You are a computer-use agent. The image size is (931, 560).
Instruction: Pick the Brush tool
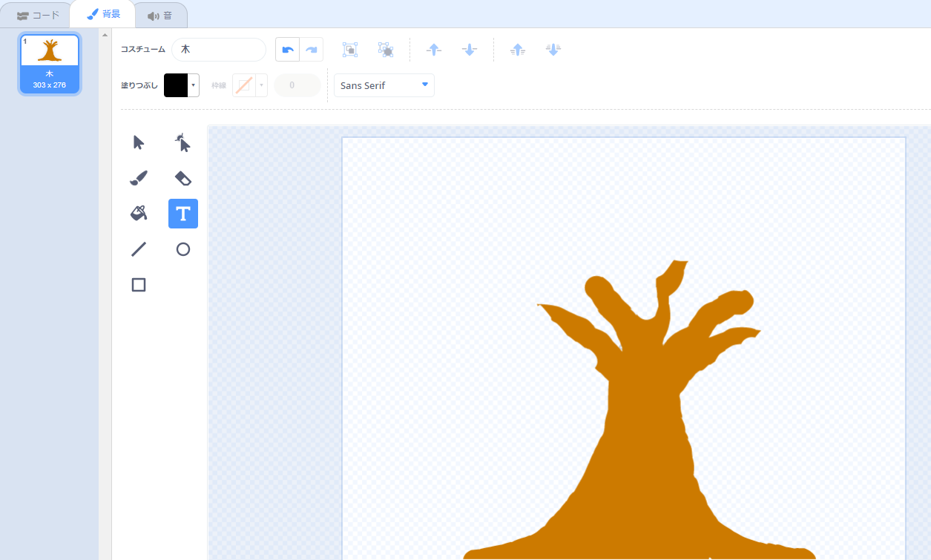(139, 178)
